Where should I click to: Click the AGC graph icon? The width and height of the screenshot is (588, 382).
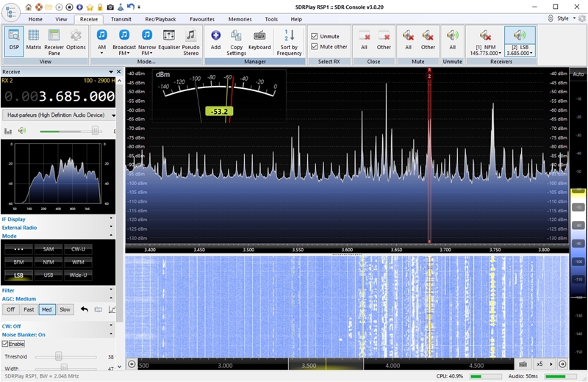(x=112, y=309)
